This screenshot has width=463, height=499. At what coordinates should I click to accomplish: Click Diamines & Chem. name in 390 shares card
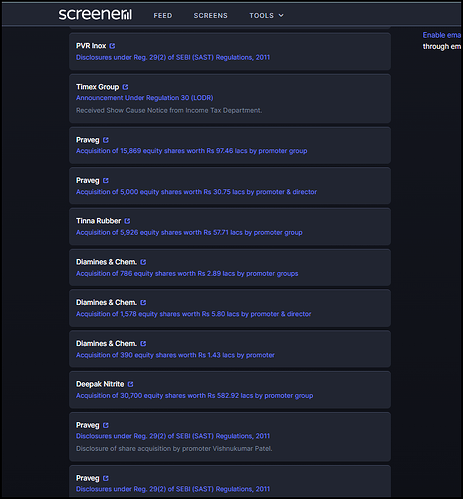106,343
